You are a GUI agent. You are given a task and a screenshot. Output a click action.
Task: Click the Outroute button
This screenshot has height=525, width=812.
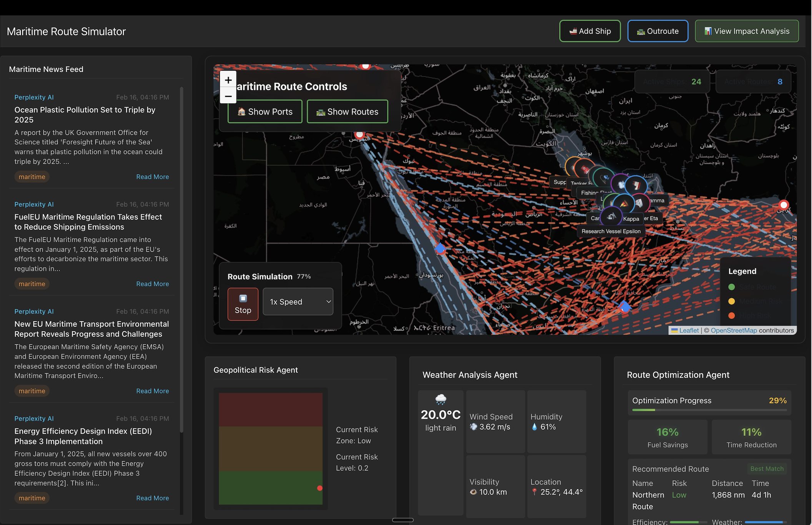tap(657, 31)
